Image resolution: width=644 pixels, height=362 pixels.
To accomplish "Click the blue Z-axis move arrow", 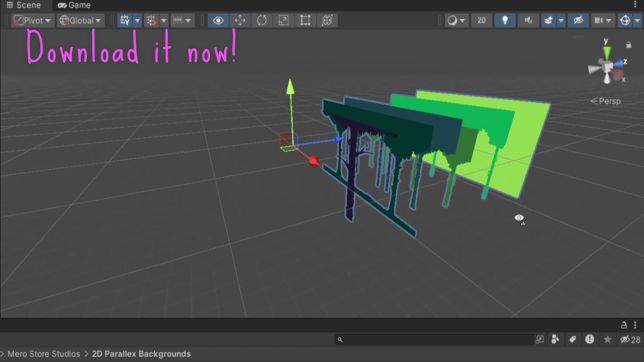I will pyautogui.click(x=338, y=139).
